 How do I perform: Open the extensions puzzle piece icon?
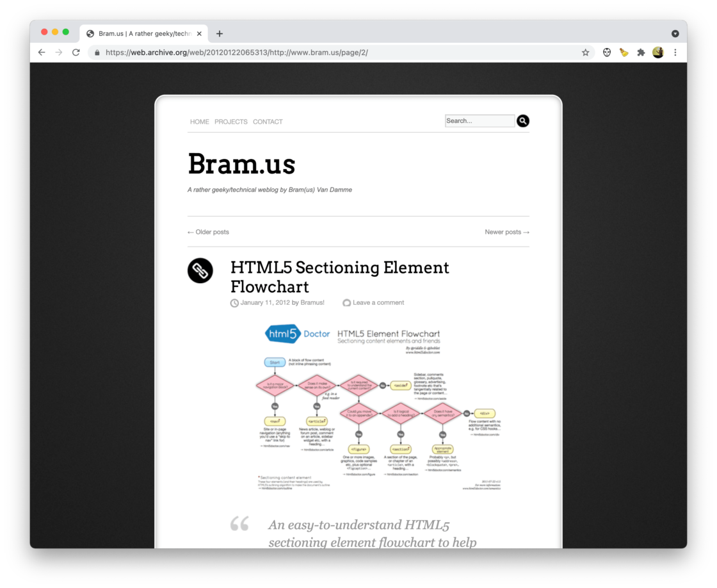pyautogui.click(x=641, y=52)
